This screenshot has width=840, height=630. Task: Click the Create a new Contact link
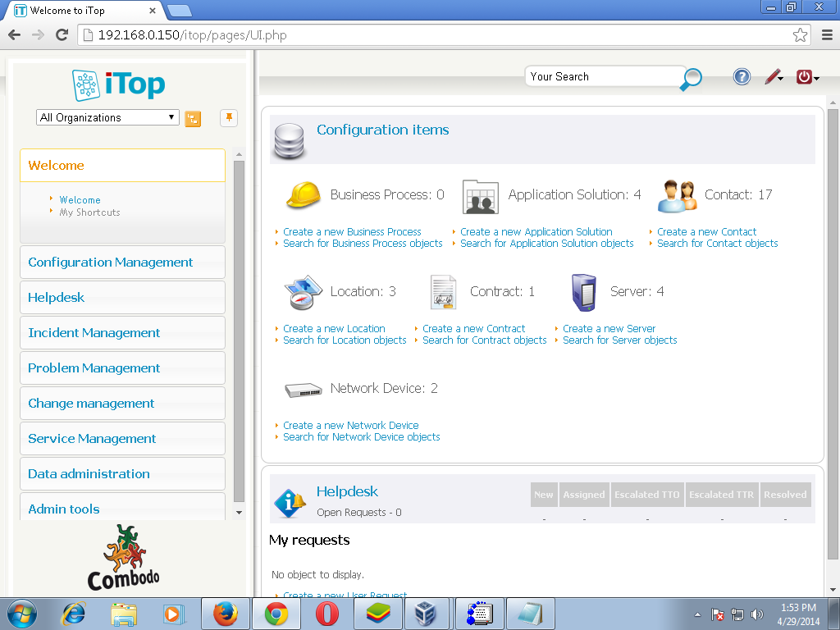coord(707,231)
